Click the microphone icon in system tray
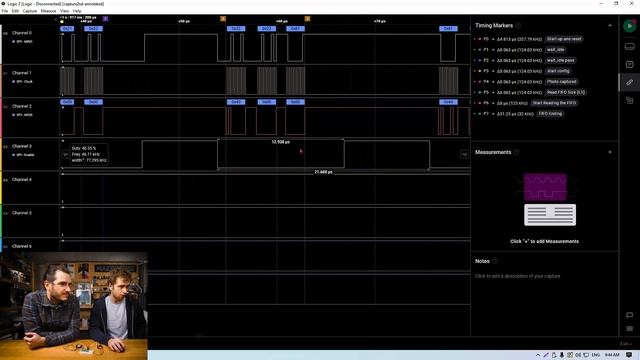Image resolution: width=640 pixels, height=360 pixels. coord(562,355)
